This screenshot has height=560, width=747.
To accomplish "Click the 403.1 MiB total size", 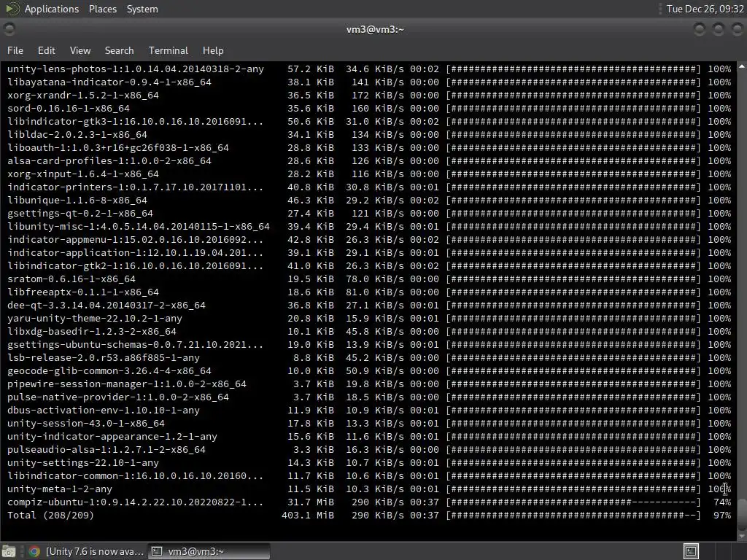I will (308, 516).
